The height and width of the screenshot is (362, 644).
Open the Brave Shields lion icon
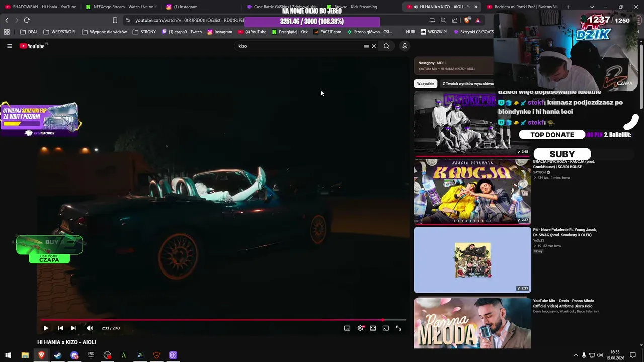tap(467, 20)
